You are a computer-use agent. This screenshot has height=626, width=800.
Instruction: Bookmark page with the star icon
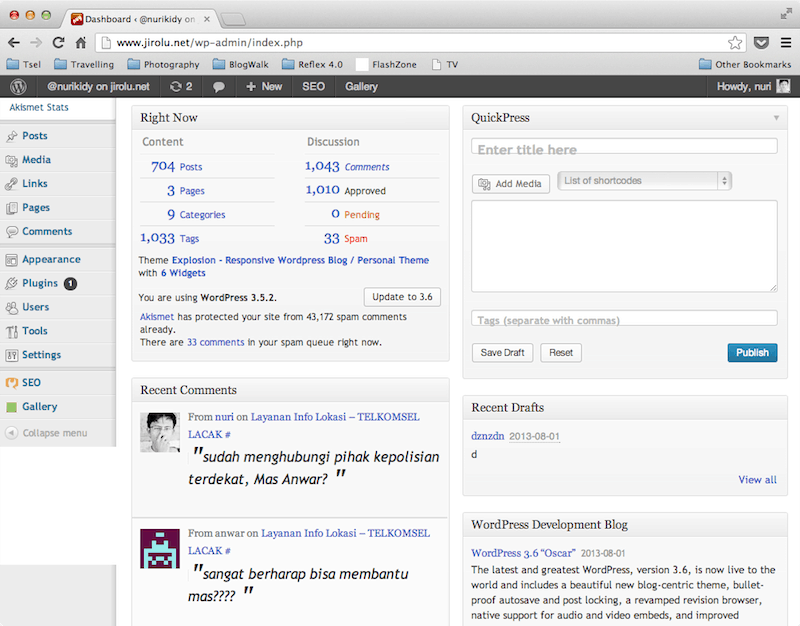click(735, 43)
